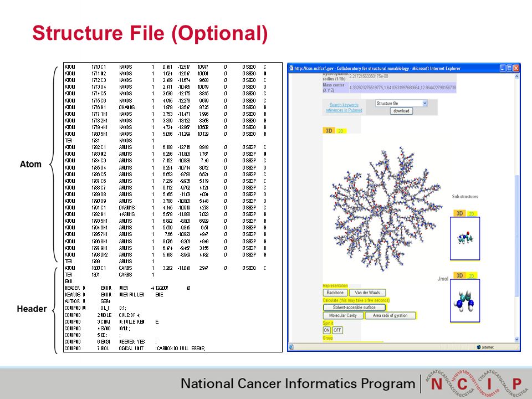The width and height of the screenshot is (532, 399).
Task: Click the Internet zone globe icon
Action: pyautogui.click(x=478, y=347)
